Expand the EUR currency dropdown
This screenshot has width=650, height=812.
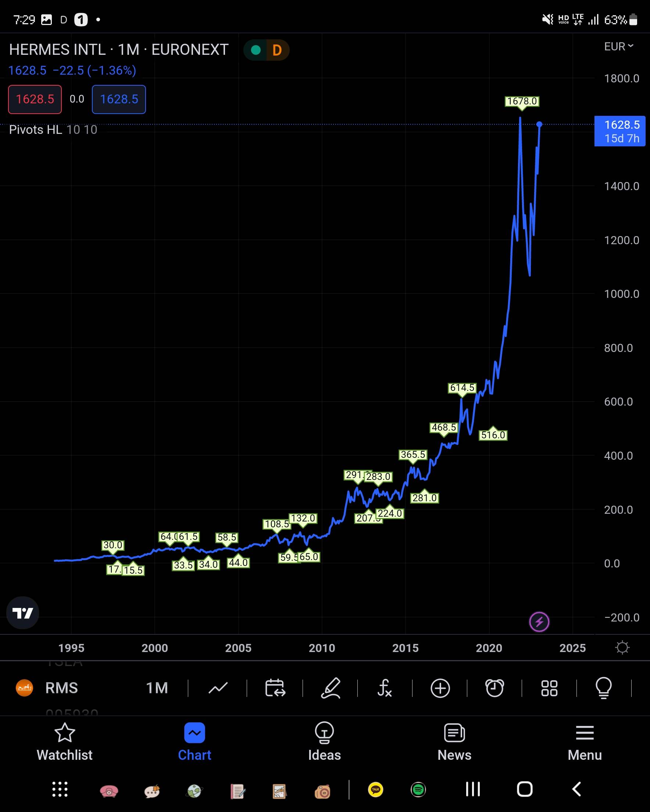(x=618, y=46)
